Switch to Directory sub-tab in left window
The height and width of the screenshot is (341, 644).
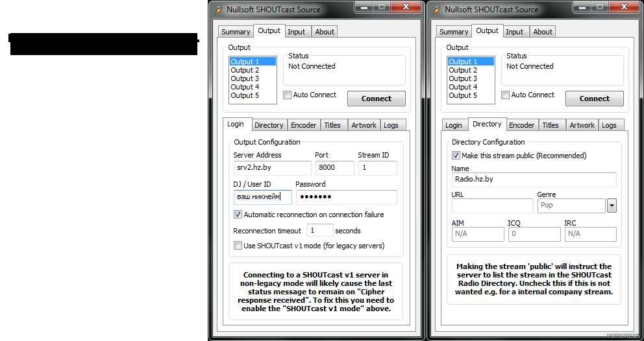(269, 125)
